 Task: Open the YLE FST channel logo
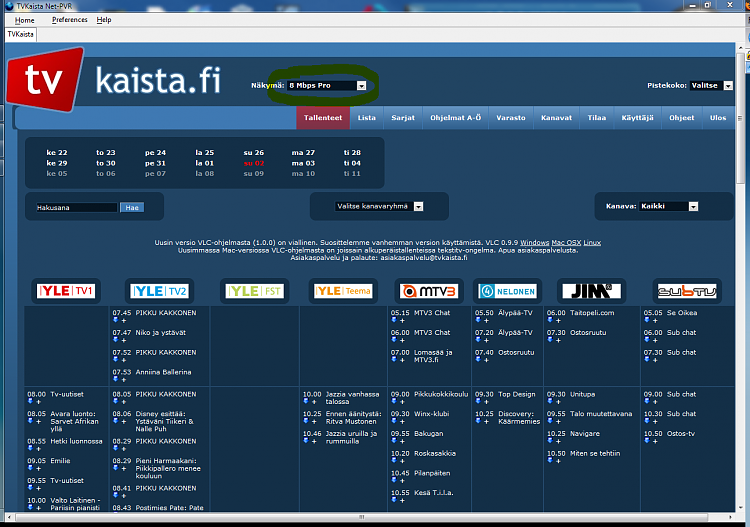pyautogui.click(x=254, y=291)
